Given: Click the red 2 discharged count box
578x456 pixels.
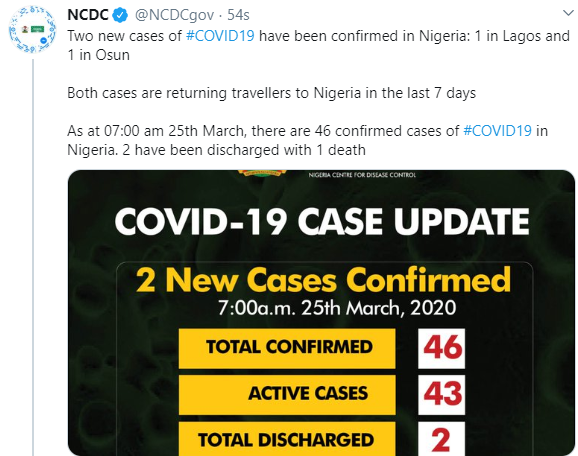Looking at the screenshot, I should [441, 439].
